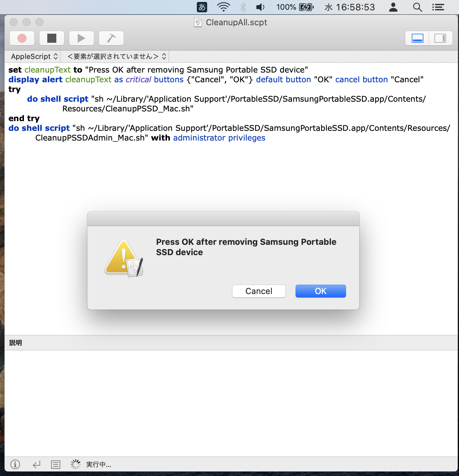Open the Japanese input source menu
459x476 pixels.
[x=202, y=7]
